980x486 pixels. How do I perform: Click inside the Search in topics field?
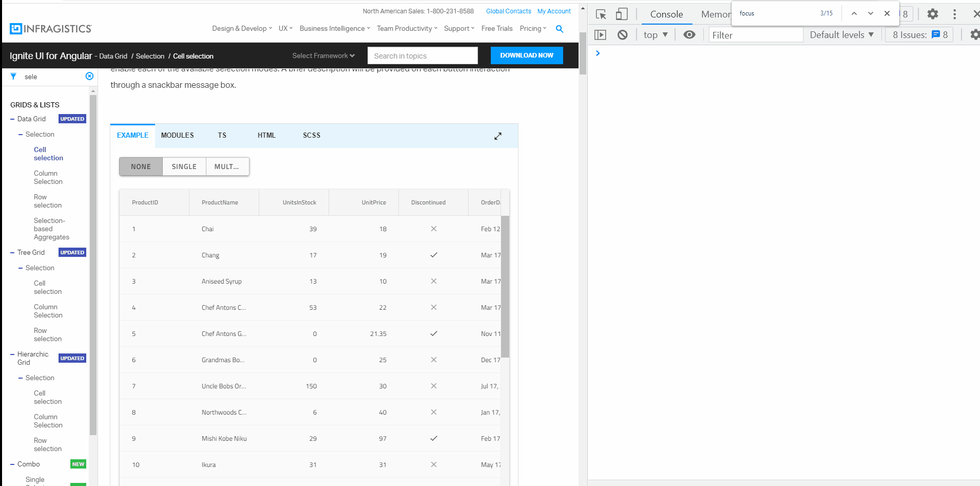(422, 55)
